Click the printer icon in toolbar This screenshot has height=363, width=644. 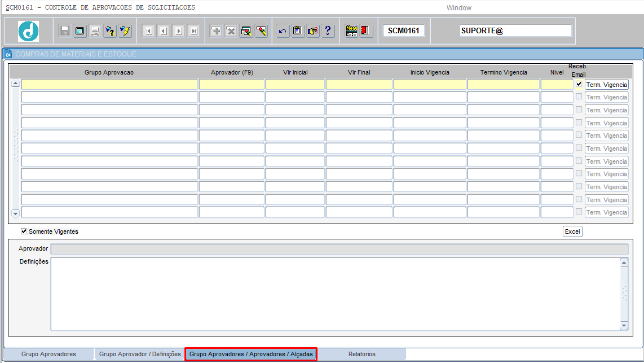coord(95,31)
